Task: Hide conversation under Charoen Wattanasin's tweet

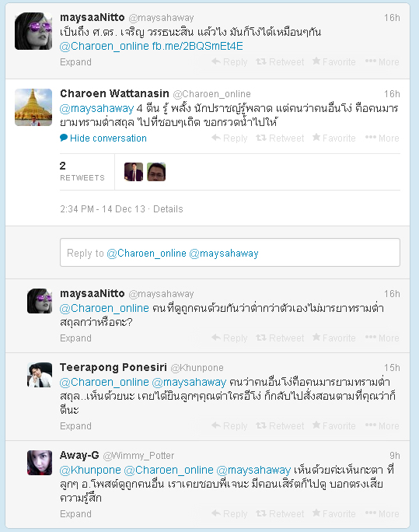Action: pyautogui.click(x=103, y=138)
